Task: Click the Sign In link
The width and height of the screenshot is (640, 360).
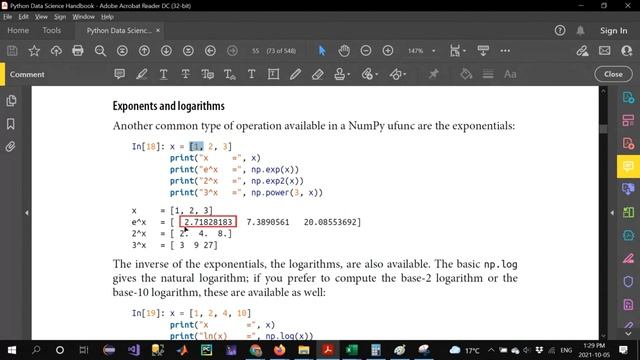Action: coord(613,31)
